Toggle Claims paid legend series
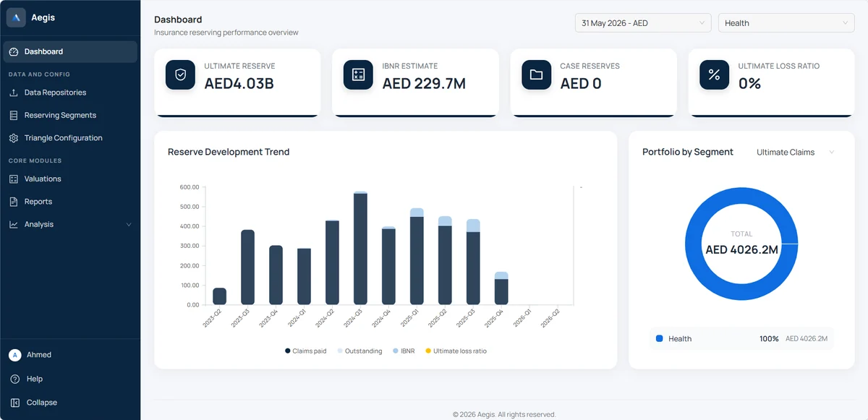Screen dimensions: 868x420 pyautogui.click(x=305, y=351)
